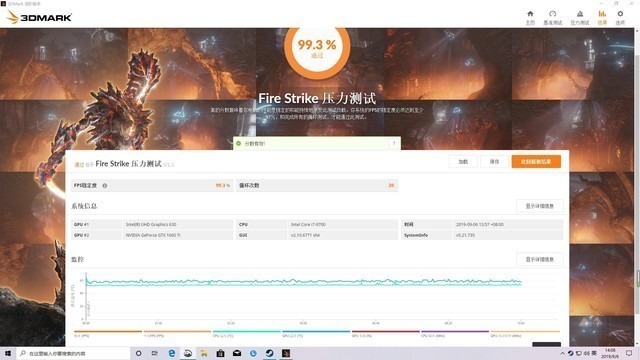The image size is (640, 360).
Task: Launch Microsoft Edge from the taskbar
Action: coord(171,353)
